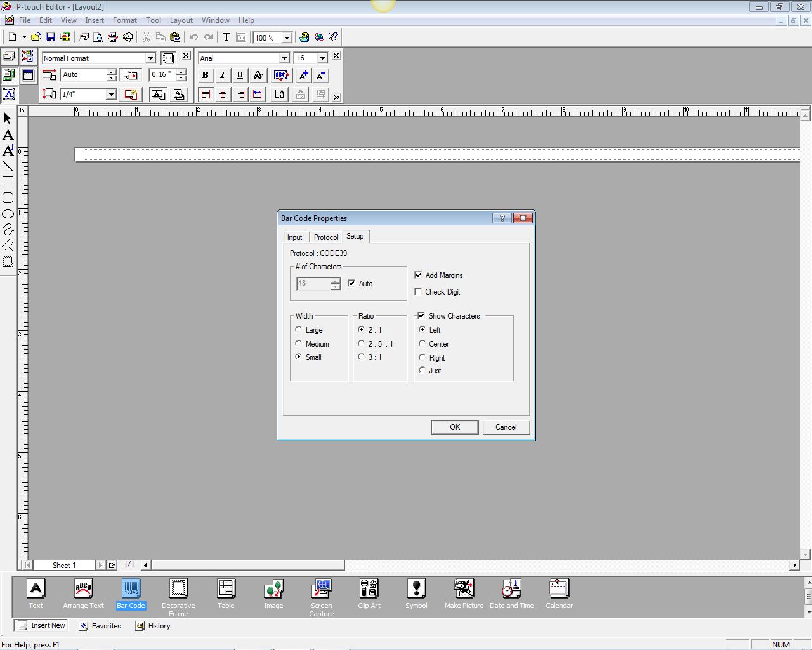
Task: Select the line drawing tool
Action: (x=8, y=166)
